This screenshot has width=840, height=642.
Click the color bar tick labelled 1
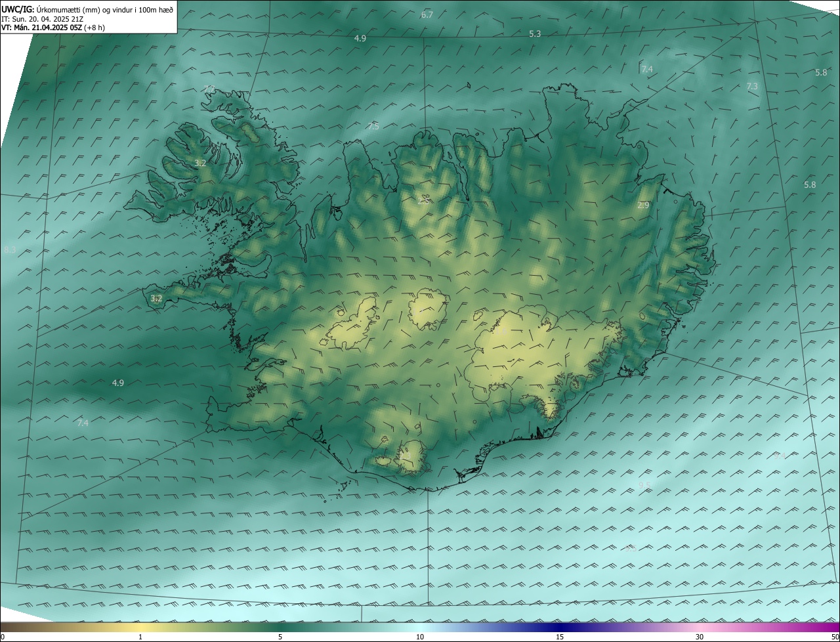[x=140, y=637]
